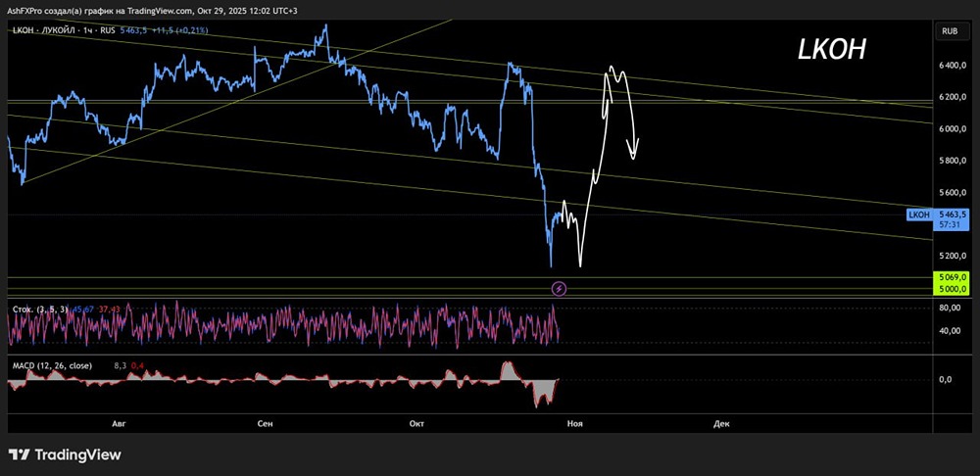Click the Stochastic value 37,43

[x=110, y=309]
